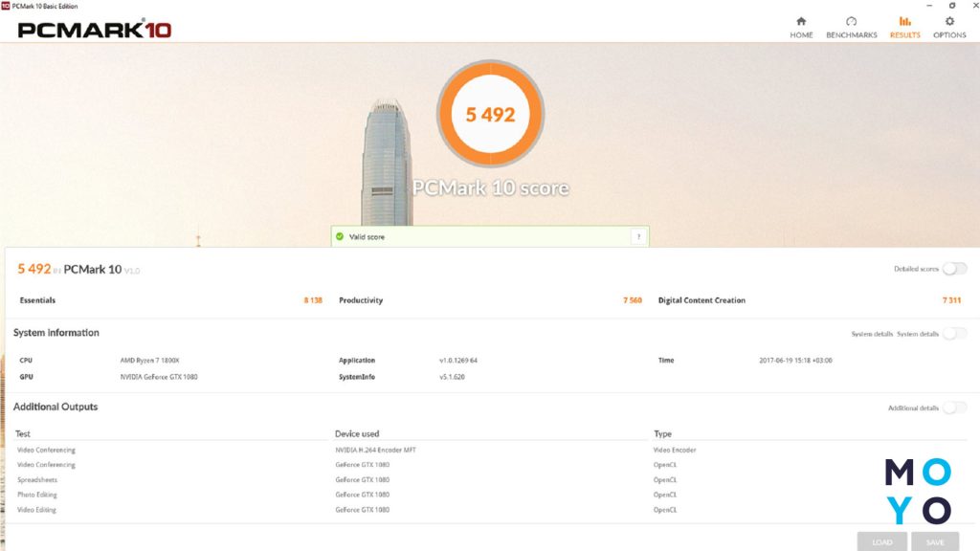Click the Essentials score 8 138
The image size is (980, 551).
pyautogui.click(x=313, y=300)
